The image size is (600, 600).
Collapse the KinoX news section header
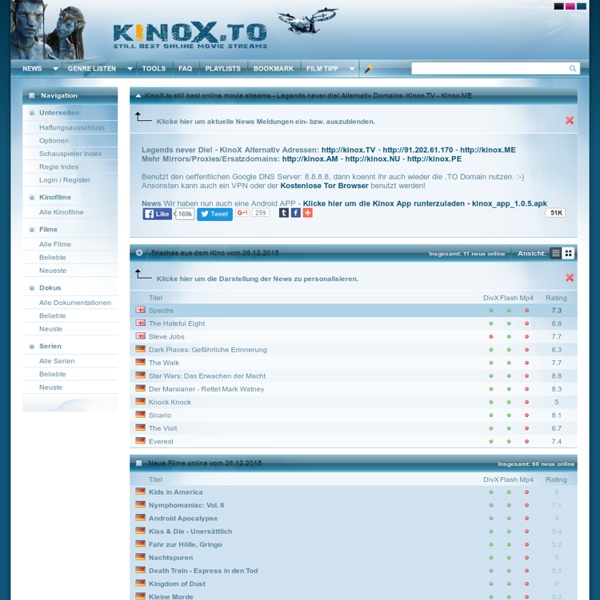coord(138,96)
